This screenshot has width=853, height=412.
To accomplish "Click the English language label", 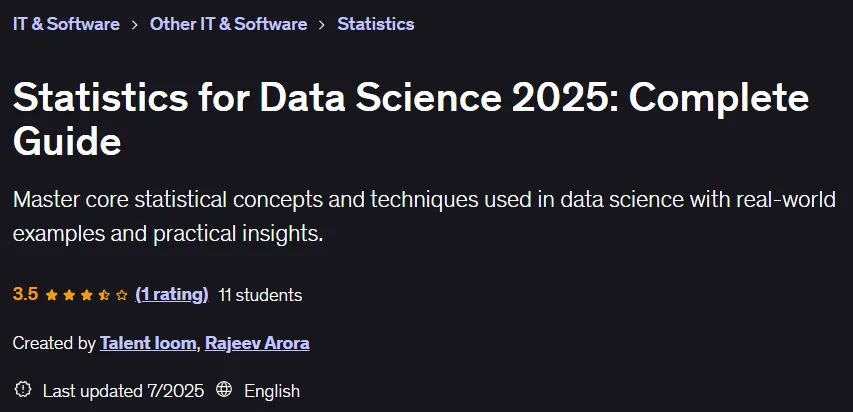I will click(x=272, y=391).
